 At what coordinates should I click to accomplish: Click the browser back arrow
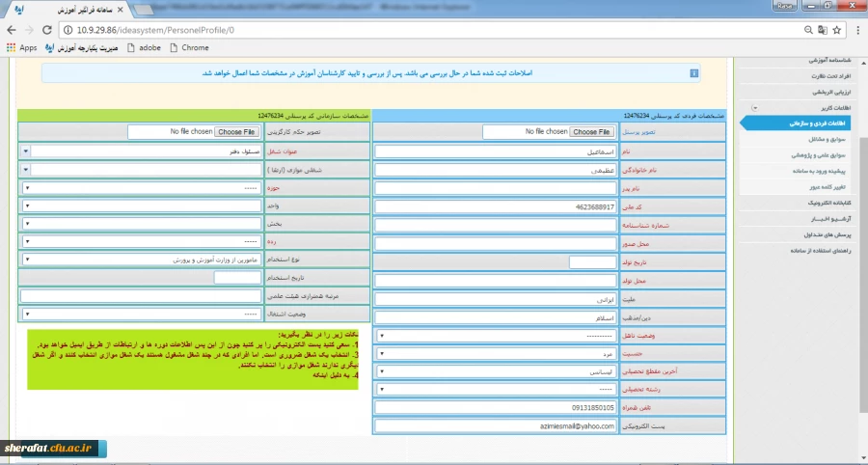[11, 30]
